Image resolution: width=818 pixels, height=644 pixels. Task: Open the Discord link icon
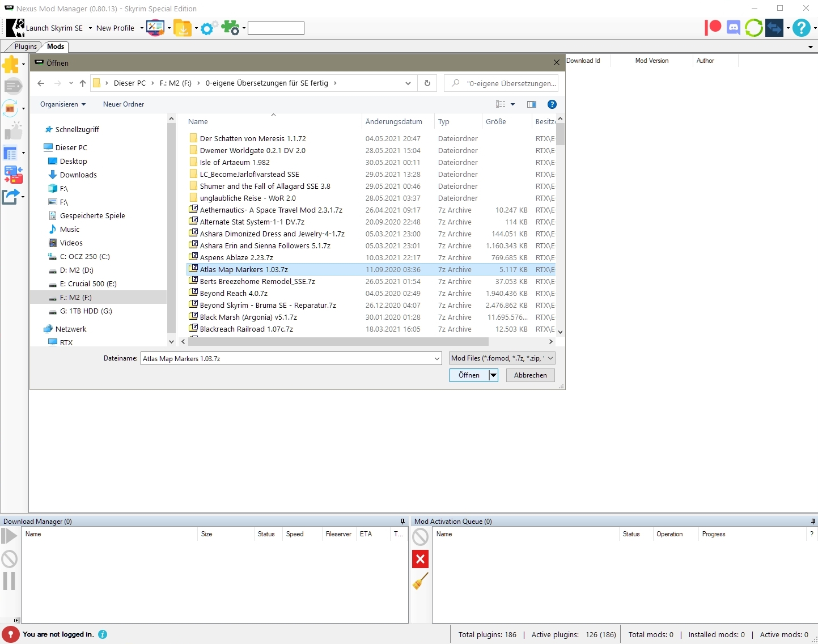click(733, 27)
